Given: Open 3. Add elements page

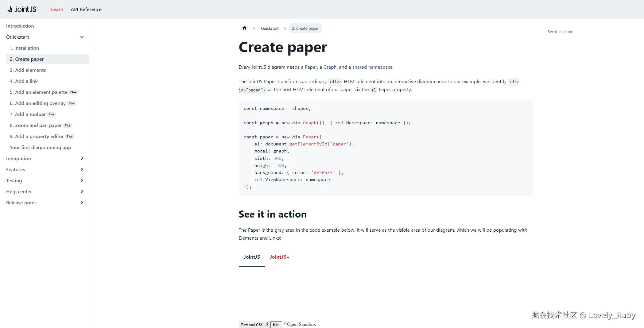Looking at the screenshot, I should 28,70.
